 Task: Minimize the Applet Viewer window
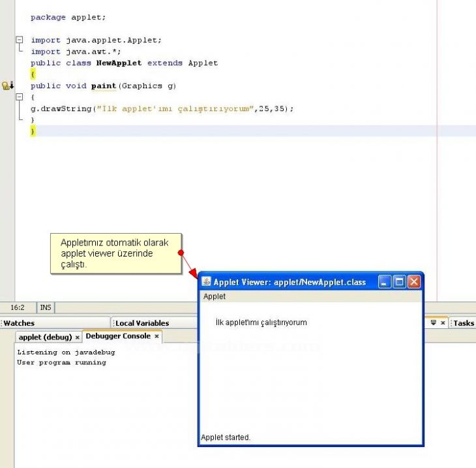[384, 282]
